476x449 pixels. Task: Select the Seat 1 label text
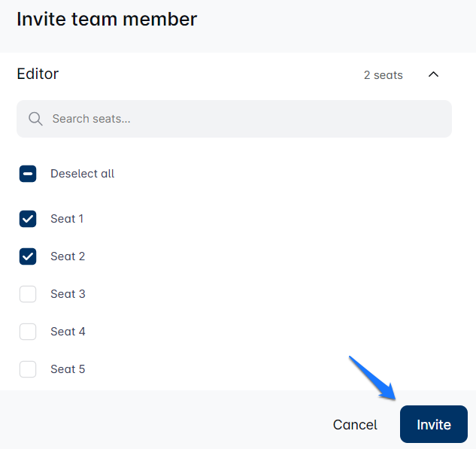pyautogui.click(x=67, y=219)
